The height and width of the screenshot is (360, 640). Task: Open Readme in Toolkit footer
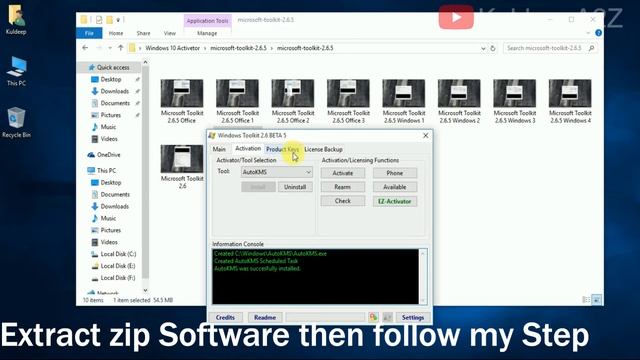coord(265,317)
